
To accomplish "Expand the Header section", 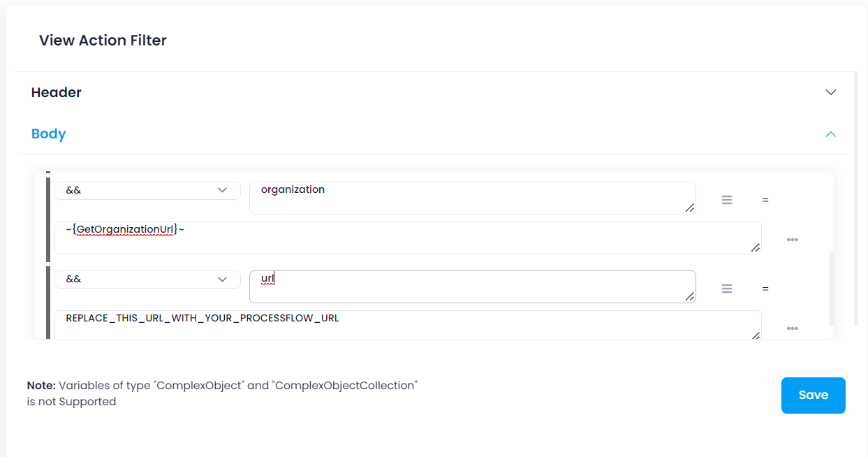I will point(830,92).
